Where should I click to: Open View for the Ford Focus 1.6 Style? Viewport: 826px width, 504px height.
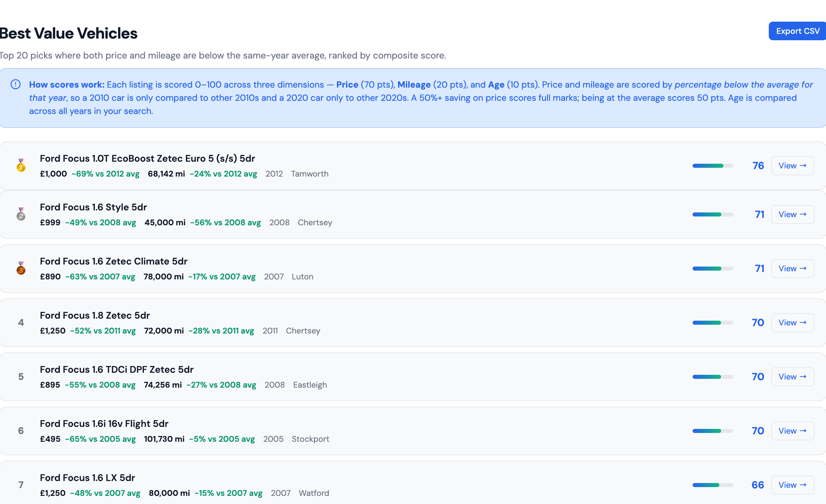[792, 214]
